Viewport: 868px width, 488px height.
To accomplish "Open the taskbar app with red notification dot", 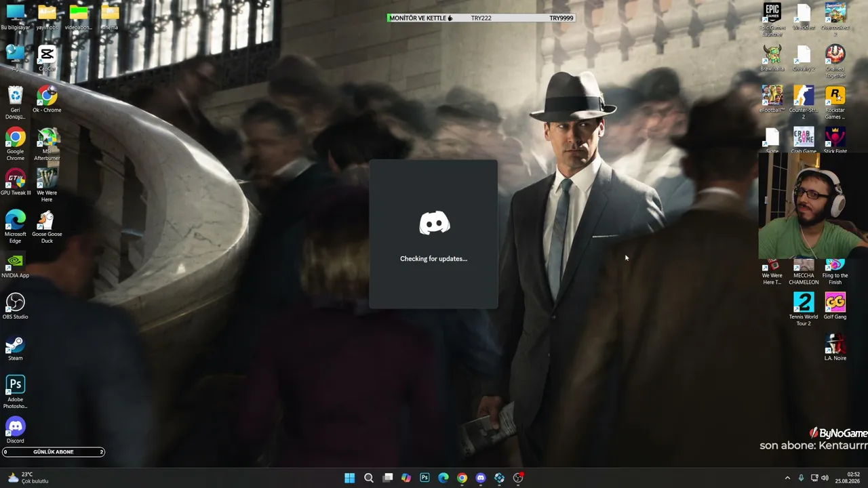I will [x=518, y=478].
